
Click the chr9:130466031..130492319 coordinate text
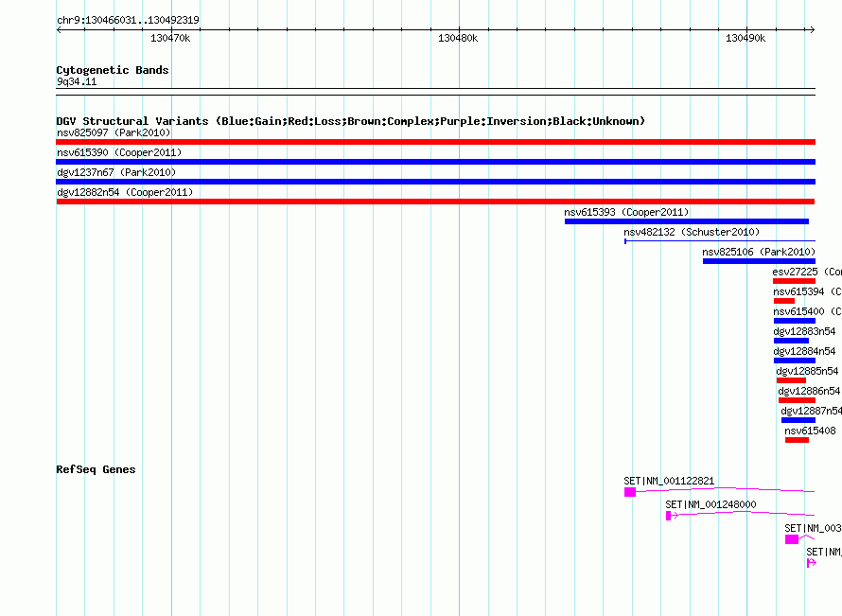[x=128, y=20]
